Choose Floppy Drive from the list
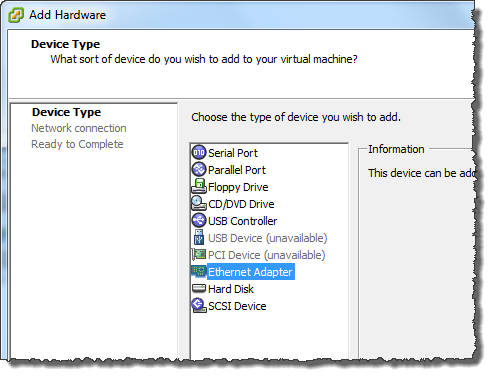494x380 pixels. 238,187
